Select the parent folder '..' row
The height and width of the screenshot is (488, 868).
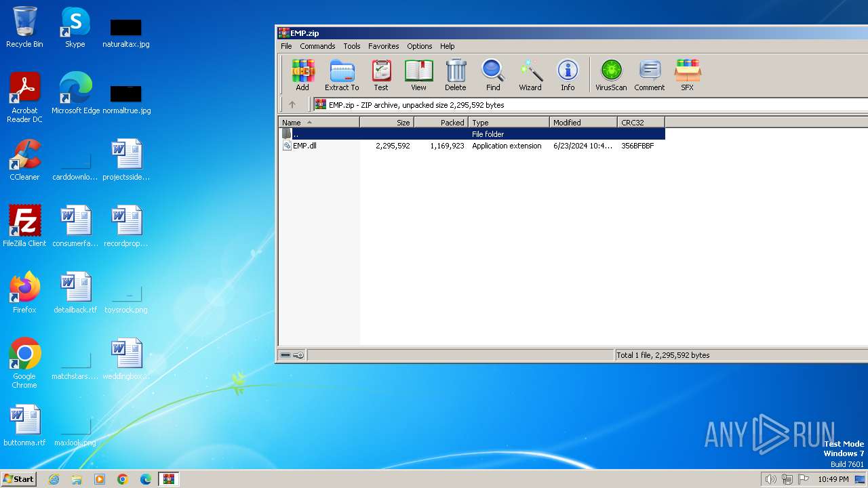[471, 134]
